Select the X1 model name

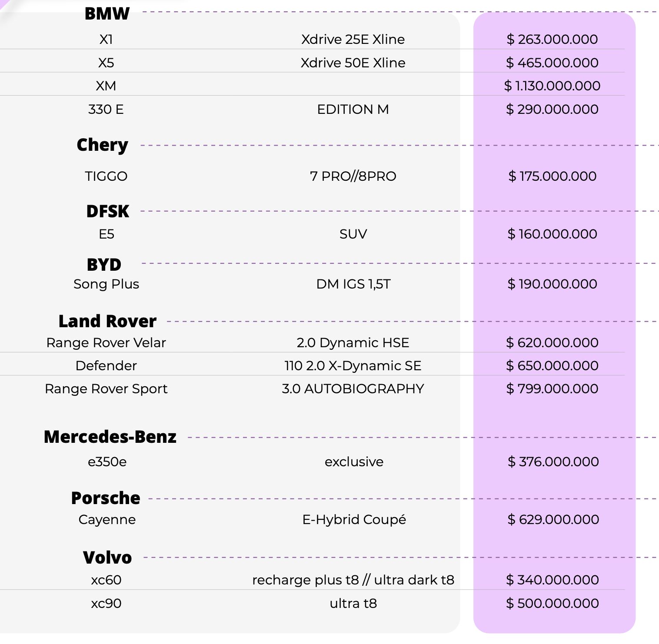click(106, 40)
